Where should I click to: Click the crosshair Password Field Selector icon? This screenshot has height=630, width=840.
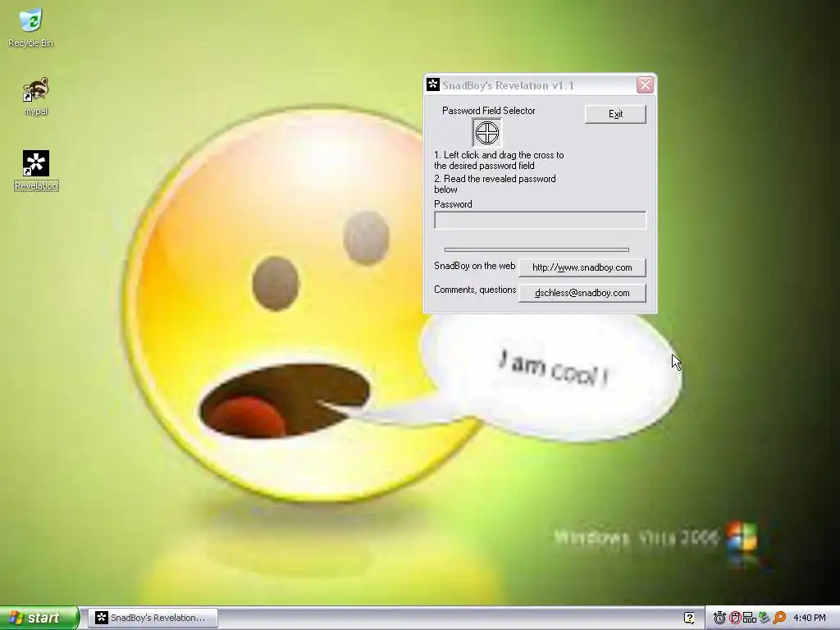pyautogui.click(x=487, y=133)
